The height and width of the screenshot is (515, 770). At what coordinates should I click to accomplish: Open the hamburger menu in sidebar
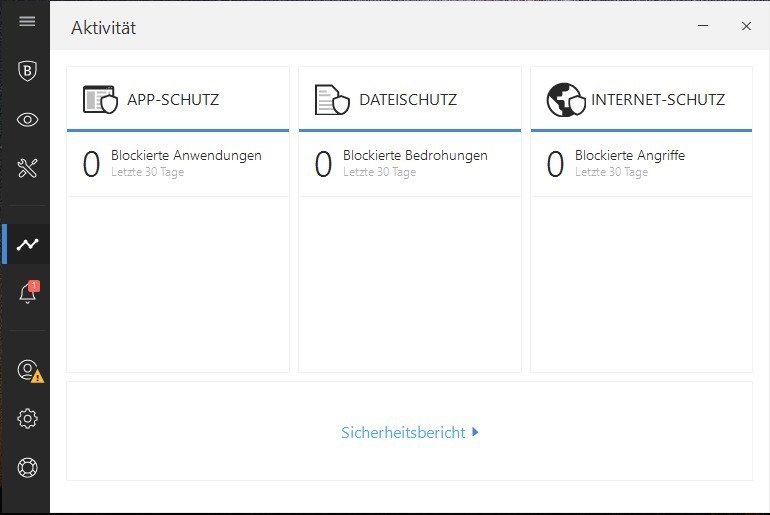point(27,21)
